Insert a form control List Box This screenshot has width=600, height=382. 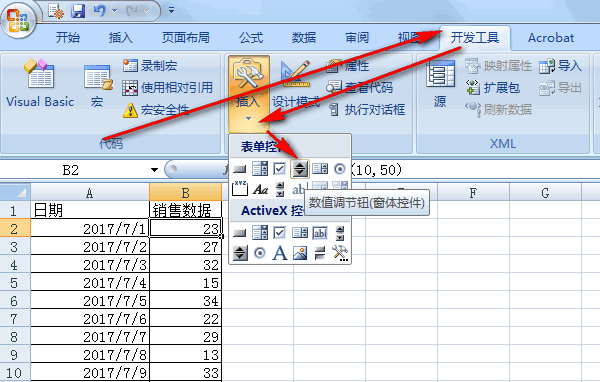(320, 169)
